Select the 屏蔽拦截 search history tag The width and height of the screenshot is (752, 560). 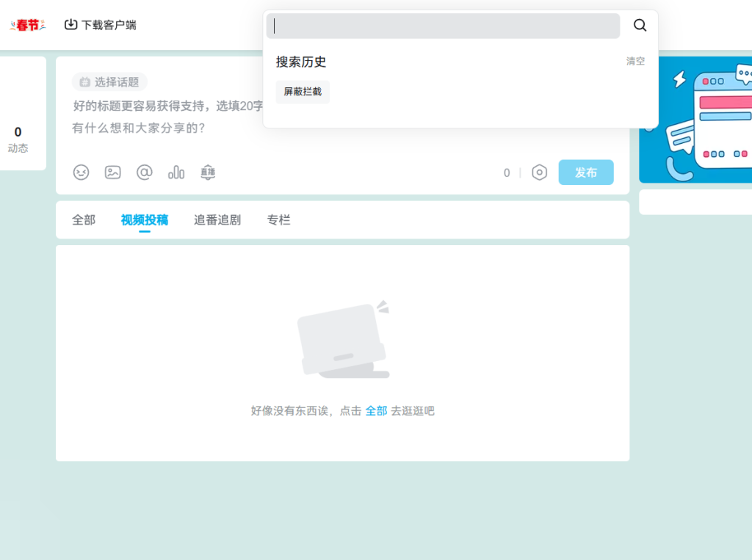pos(303,92)
